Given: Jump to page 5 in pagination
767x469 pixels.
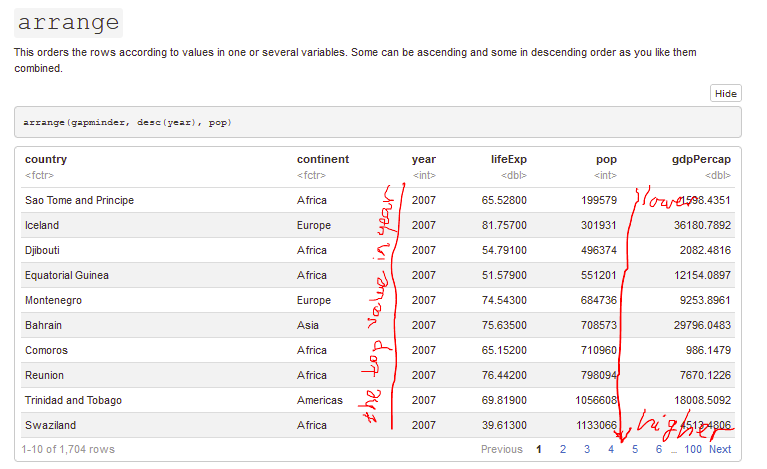Looking at the screenshot, I should click(x=634, y=449).
